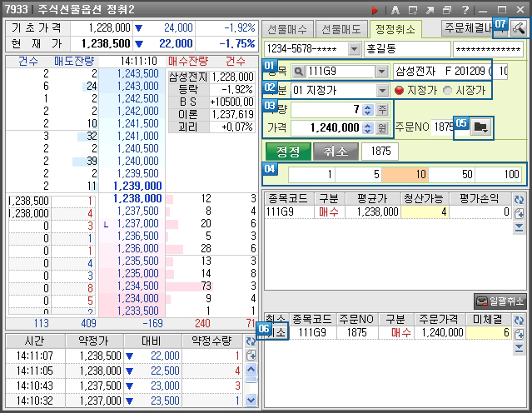
Task: Click bold price 1,239,000 in order book
Action: pyautogui.click(x=137, y=186)
